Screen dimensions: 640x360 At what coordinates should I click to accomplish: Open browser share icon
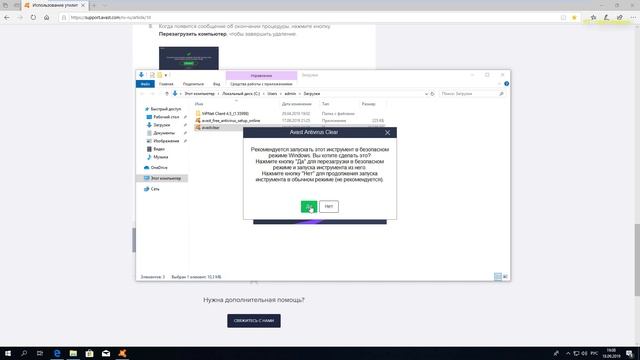620,18
